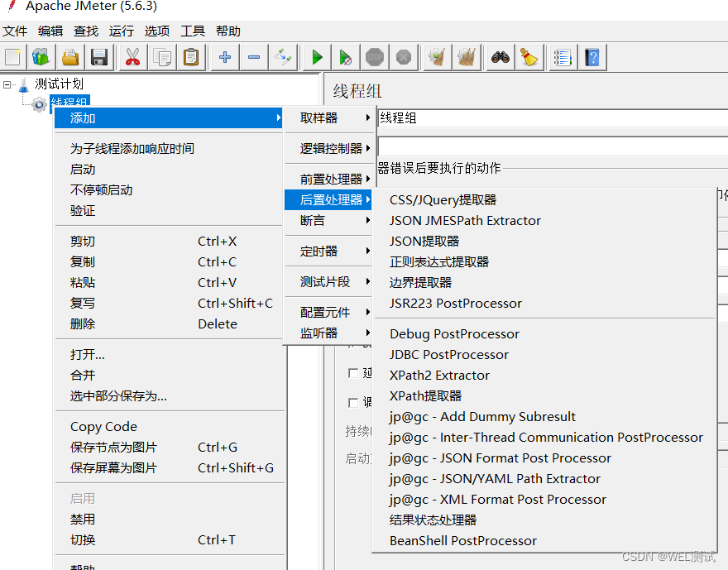728x570 pixels.
Task: Click the Clear broom-and-gear icon
Action: [x=438, y=57]
